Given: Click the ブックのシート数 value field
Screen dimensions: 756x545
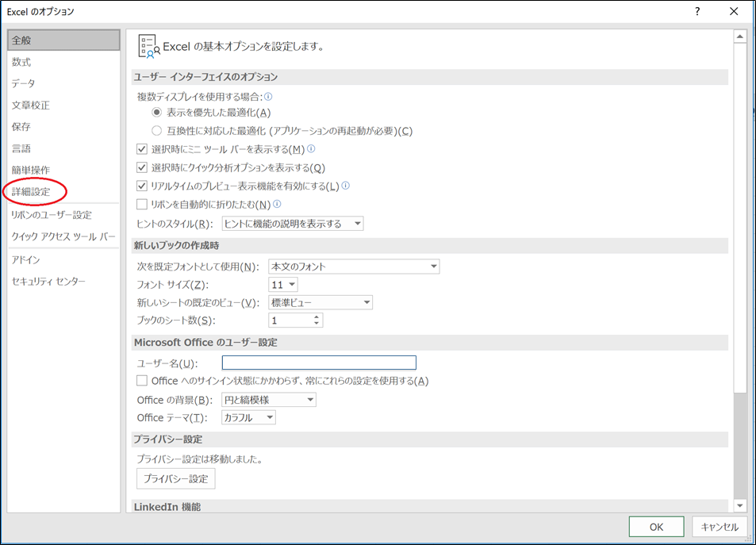Looking at the screenshot, I should point(290,320).
